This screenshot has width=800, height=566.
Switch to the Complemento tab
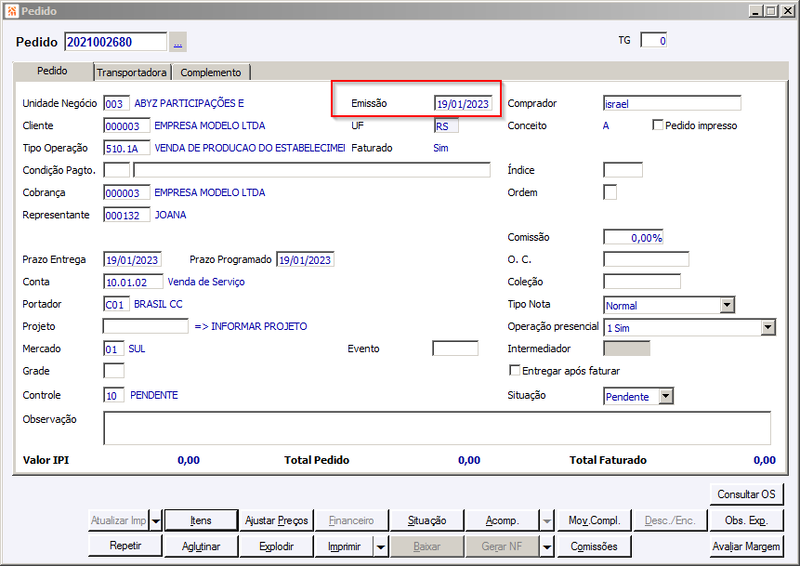[x=211, y=72]
